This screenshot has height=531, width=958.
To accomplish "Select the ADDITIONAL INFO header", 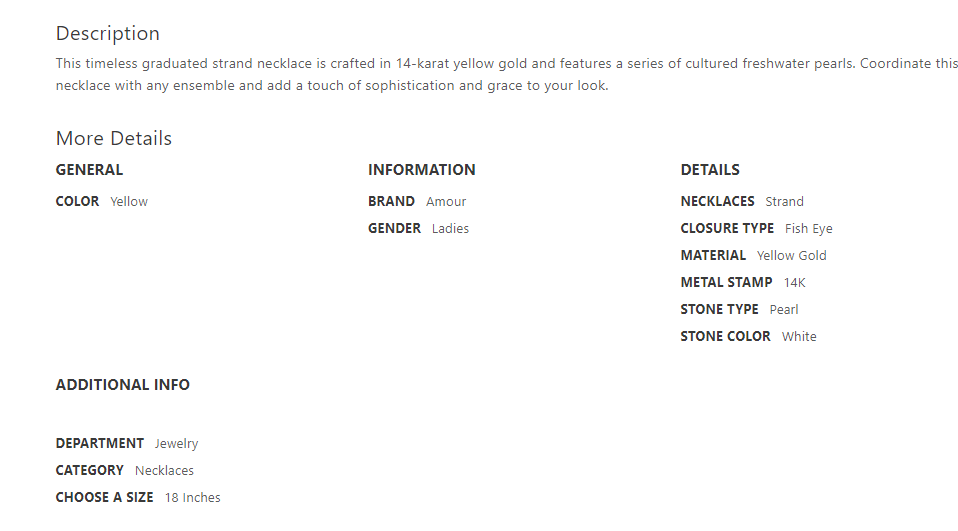I will click(x=122, y=385).
